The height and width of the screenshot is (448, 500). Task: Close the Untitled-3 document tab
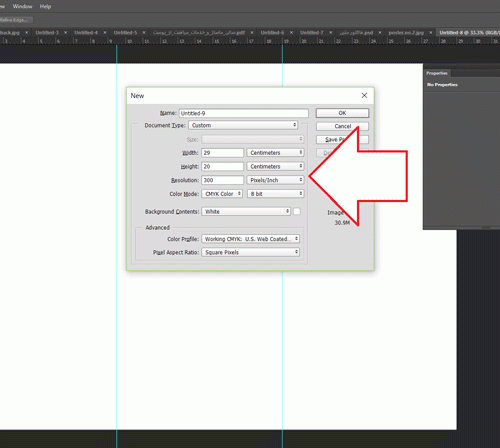click(65, 33)
